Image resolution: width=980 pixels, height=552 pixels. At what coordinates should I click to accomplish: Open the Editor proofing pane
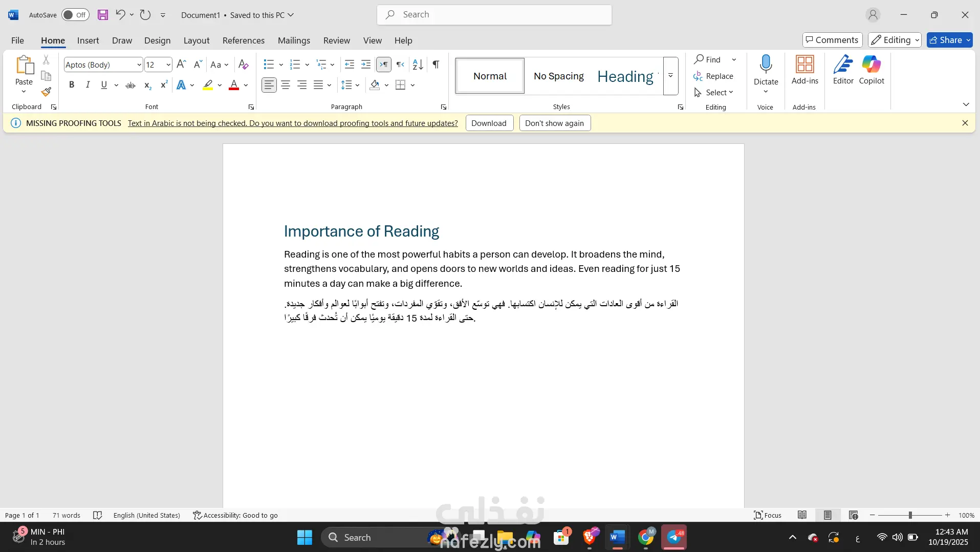coord(843,70)
